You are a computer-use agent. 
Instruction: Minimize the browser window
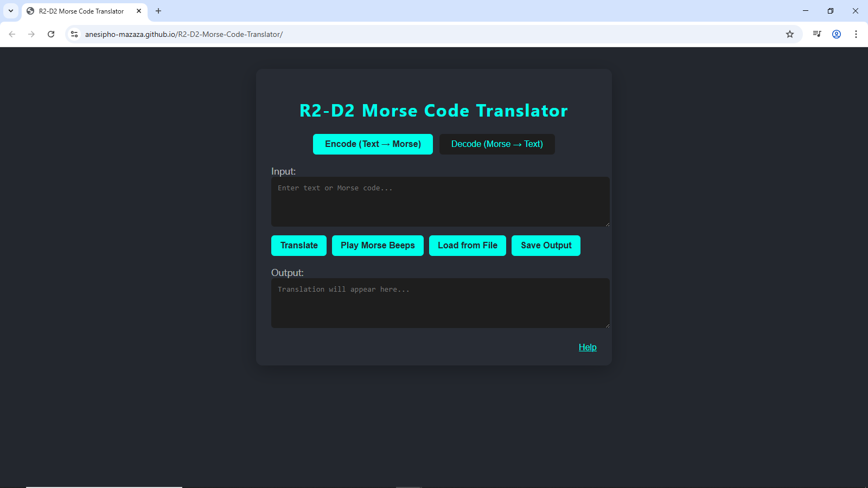click(x=806, y=11)
